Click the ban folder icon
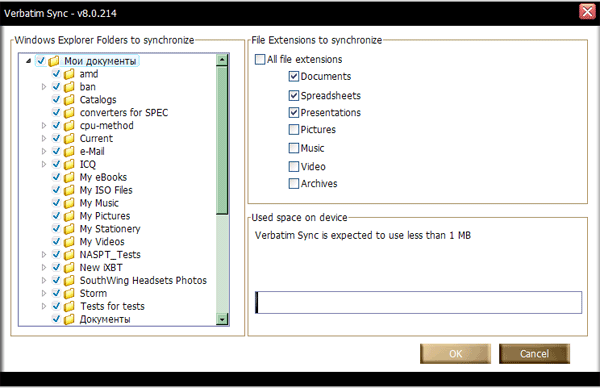Screen dimensions: 600x388 69,87
